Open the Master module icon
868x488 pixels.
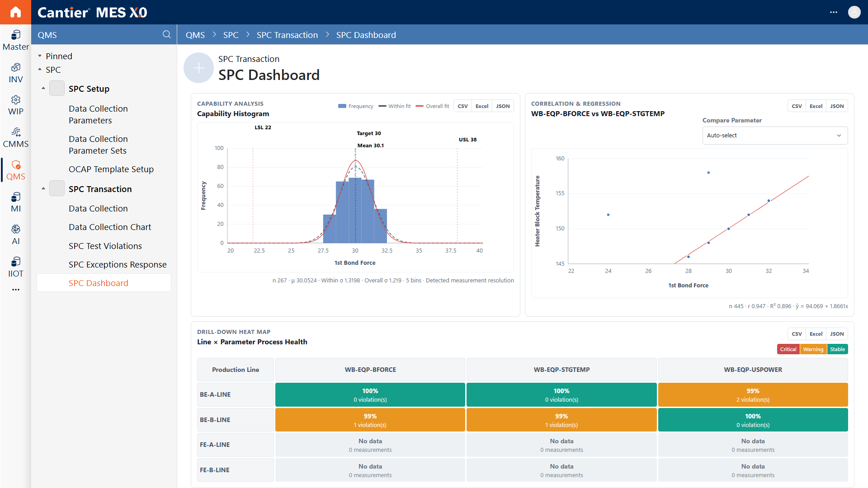[x=15, y=40]
